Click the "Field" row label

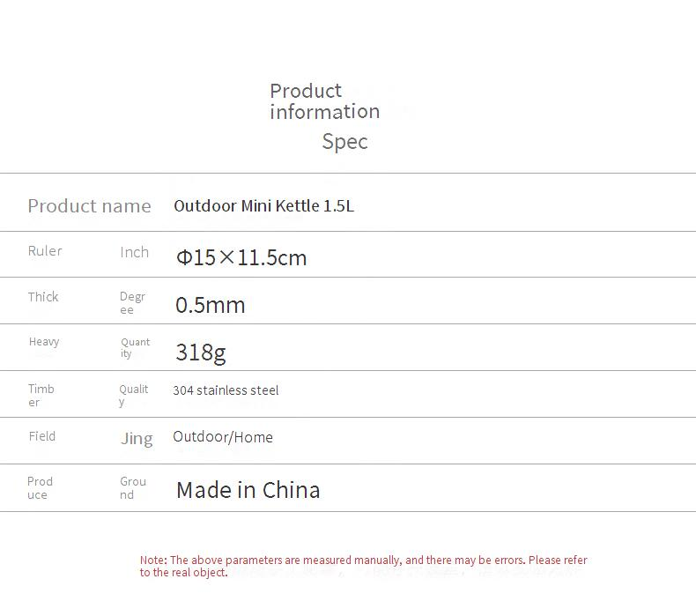[x=41, y=436]
